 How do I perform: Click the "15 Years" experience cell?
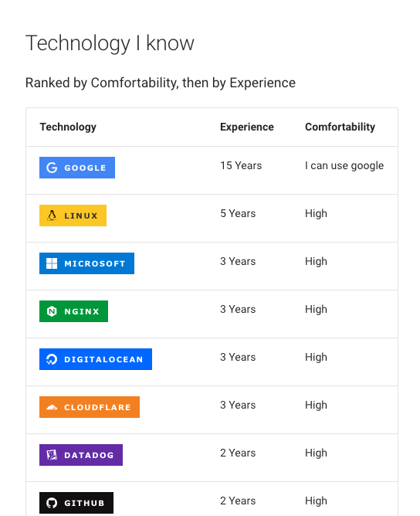click(x=241, y=165)
